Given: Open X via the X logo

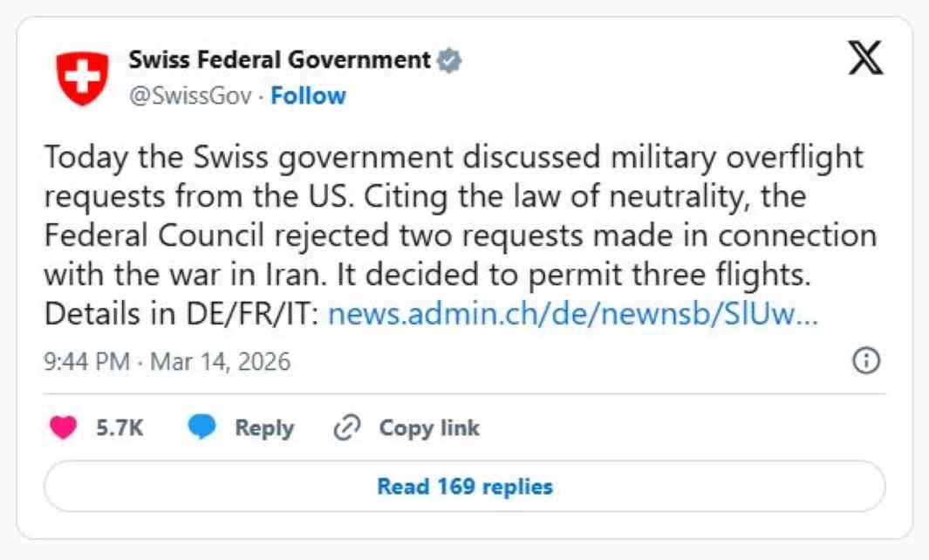Looking at the screenshot, I should tap(865, 60).
